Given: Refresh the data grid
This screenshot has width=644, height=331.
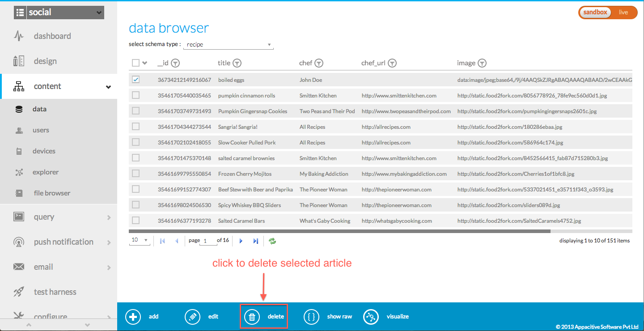Looking at the screenshot, I should click(272, 241).
